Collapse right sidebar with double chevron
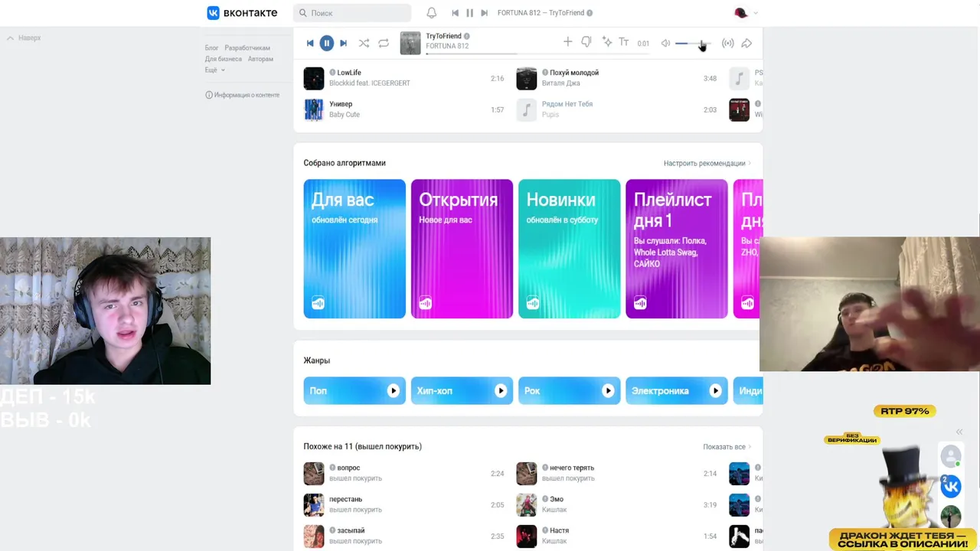The width and height of the screenshot is (980, 551). [959, 432]
